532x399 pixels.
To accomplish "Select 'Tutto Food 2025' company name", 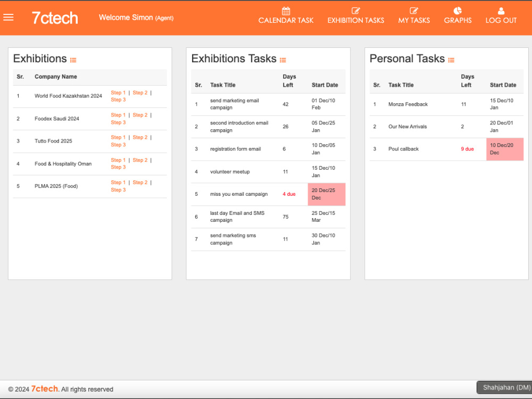I will 53,141.
